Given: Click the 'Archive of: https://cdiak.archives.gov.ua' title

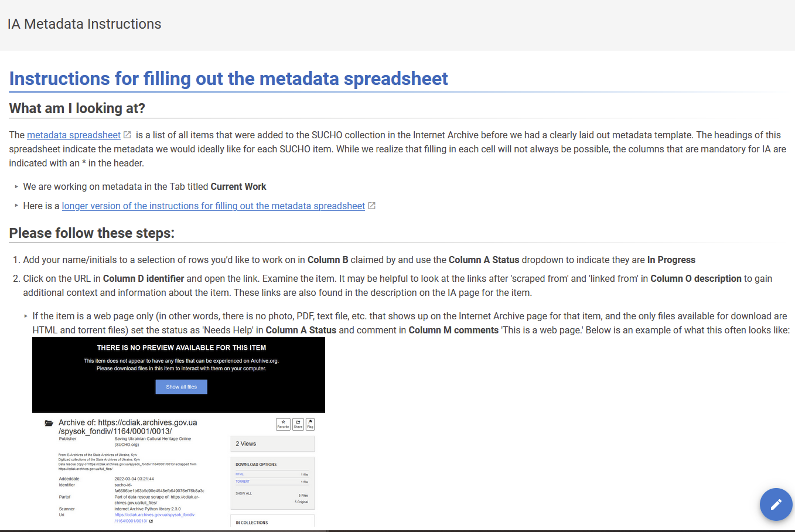Looking at the screenshot, I should click(128, 427).
